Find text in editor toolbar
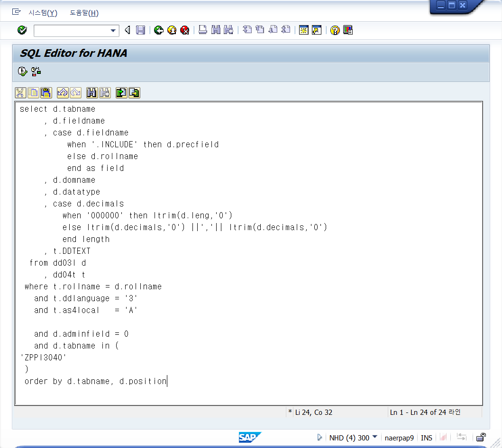The image size is (502, 448). tap(92, 93)
